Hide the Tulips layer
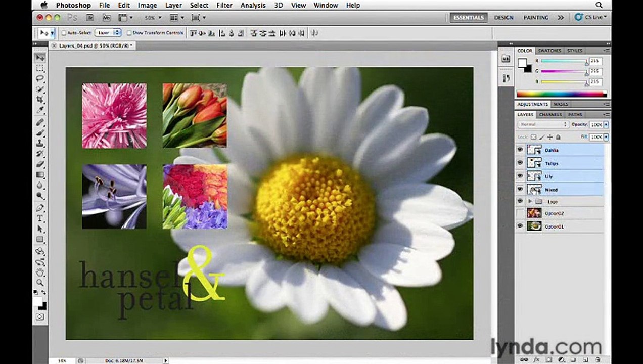This screenshot has height=364, width=643. (520, 163)
